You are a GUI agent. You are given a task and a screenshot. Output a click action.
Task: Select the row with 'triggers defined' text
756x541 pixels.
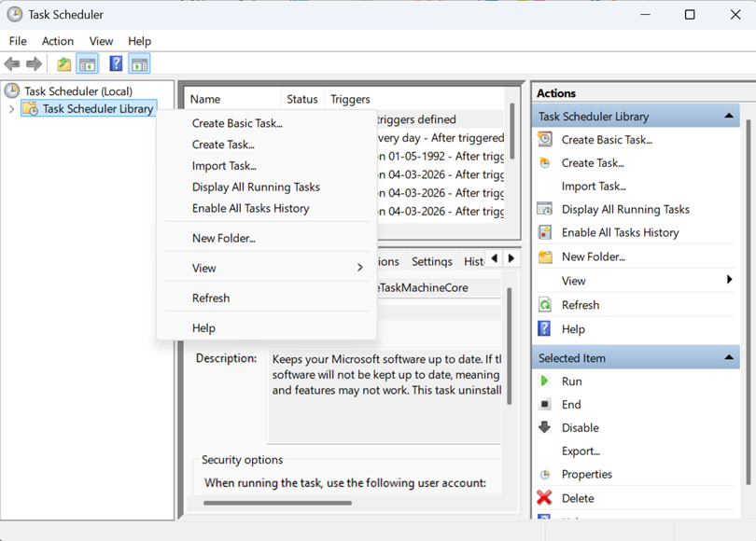coord(440,119)
